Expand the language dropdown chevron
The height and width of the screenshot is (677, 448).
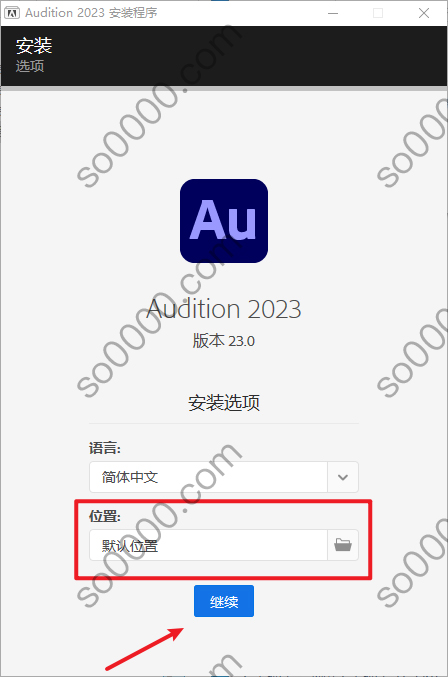343,477
